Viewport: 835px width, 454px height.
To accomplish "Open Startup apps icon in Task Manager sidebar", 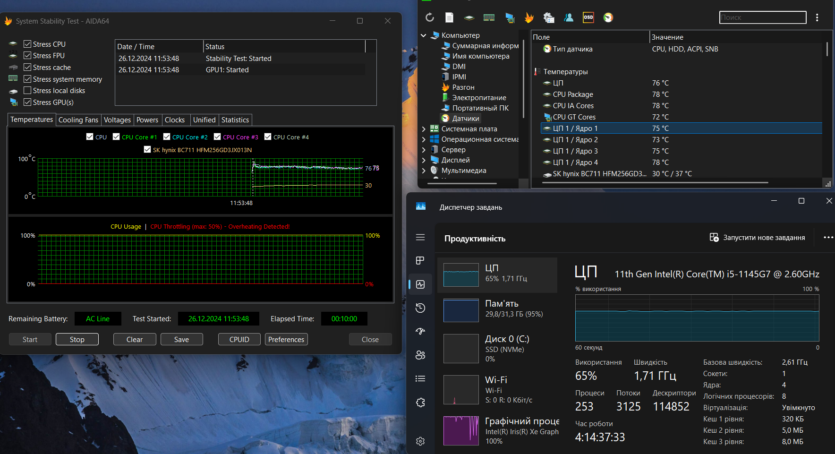I will (420, 331).
